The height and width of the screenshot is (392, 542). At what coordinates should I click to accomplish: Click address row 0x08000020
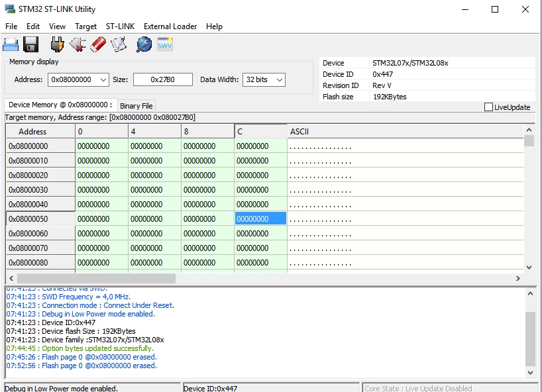pyautogui.click(x=40, y=175)
